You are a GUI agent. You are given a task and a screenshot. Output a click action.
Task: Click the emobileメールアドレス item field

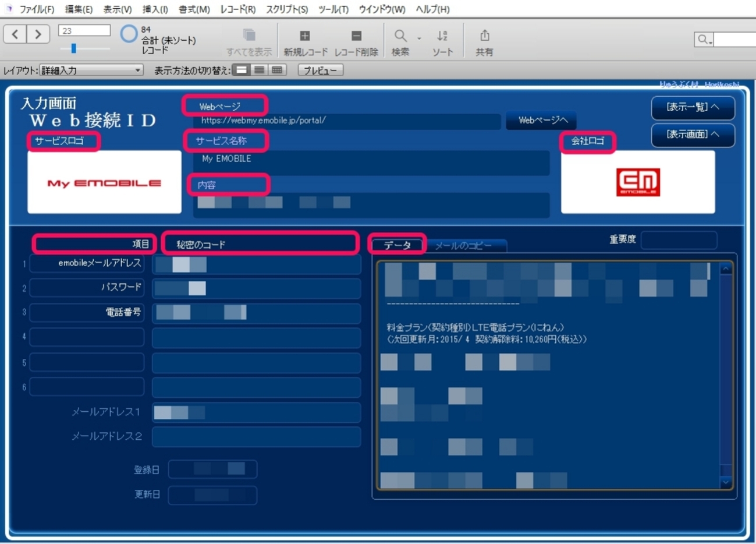[87, 263]
